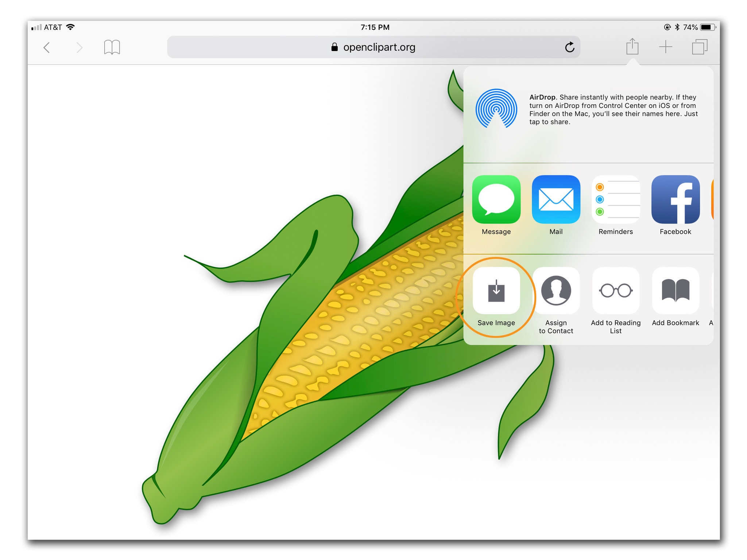Choose Assign to Contact action
The height and width of the screenshot is (560, 747).
pyautogui.click(x=556, y=291)
